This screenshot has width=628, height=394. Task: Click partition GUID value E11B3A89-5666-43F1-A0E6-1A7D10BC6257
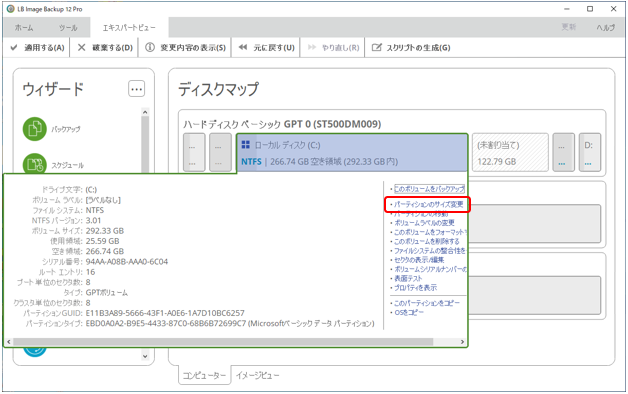(x=165, y=313)
